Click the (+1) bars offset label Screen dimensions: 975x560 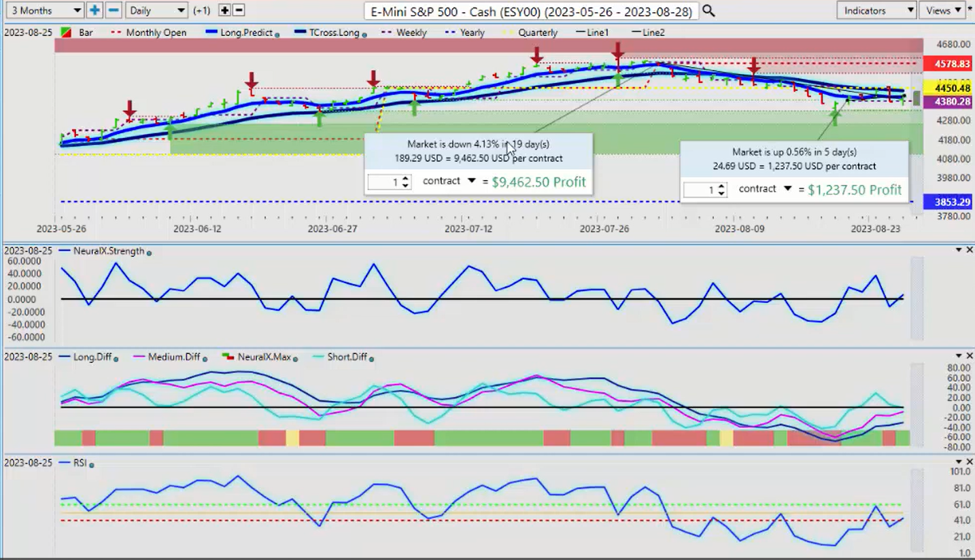(x=201, y=10)
